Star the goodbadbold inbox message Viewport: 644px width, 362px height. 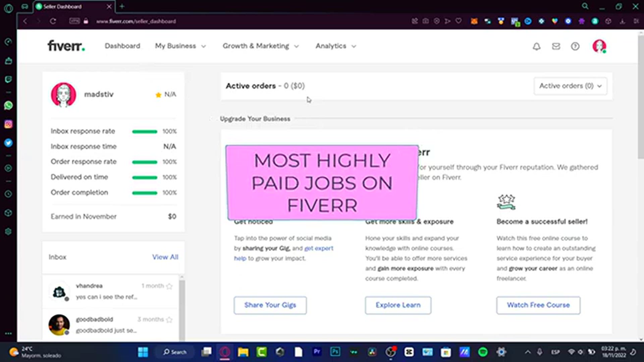point(169,320)
